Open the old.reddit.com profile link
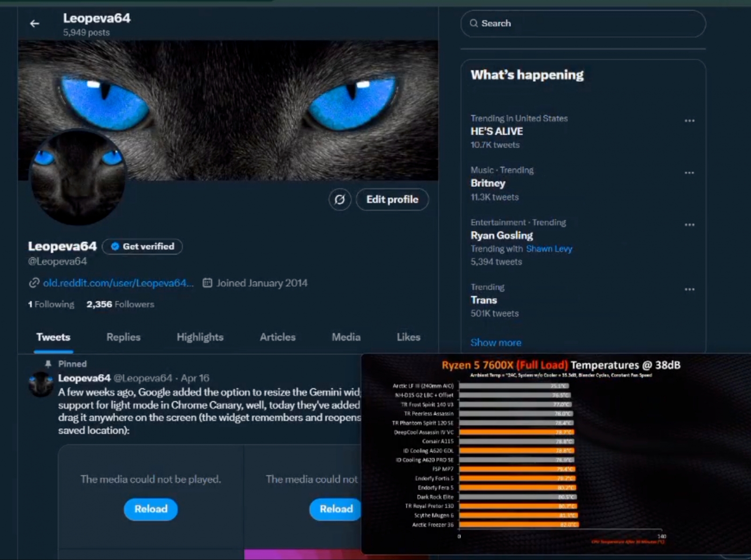Image resolution: width=751 pixels, height=560 pixels. (x=118, y=283)
